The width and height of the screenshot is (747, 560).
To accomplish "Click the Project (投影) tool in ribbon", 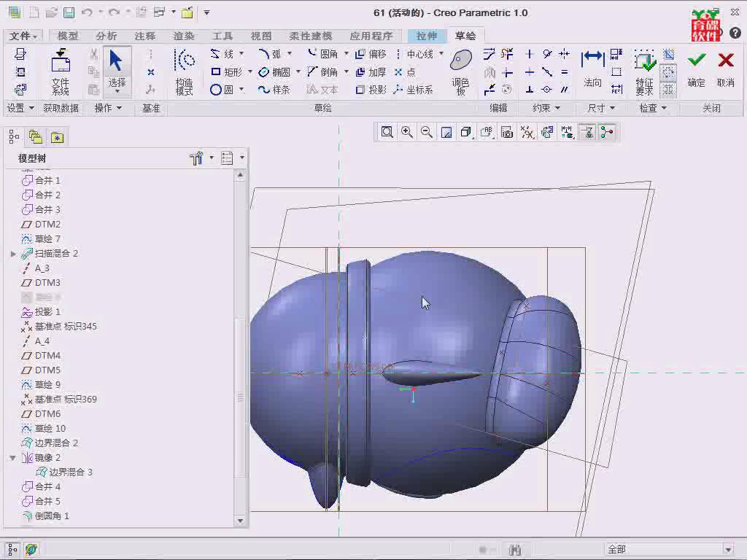I will (x=371, y=90).
